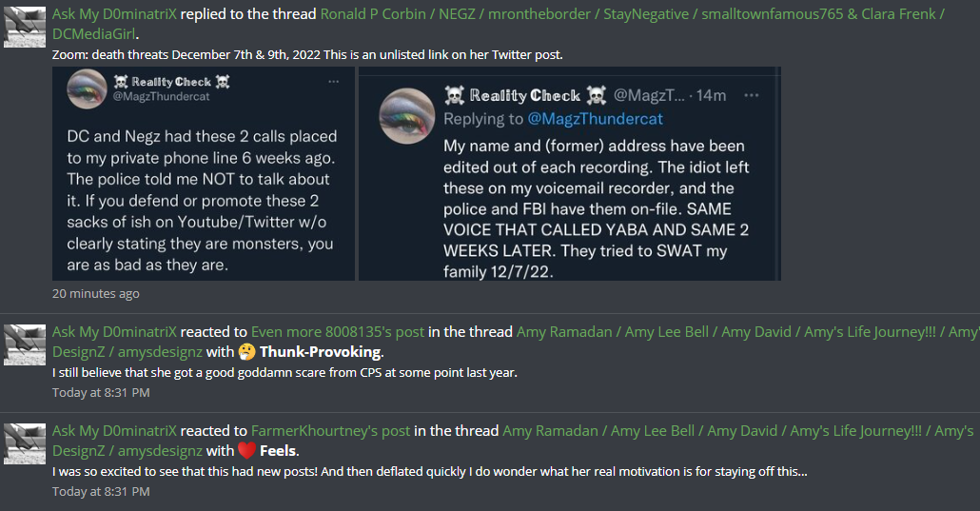980x511 pixels.
Task: Click the three-dot menu on the left tweet
Action: [x=333, y=82]
